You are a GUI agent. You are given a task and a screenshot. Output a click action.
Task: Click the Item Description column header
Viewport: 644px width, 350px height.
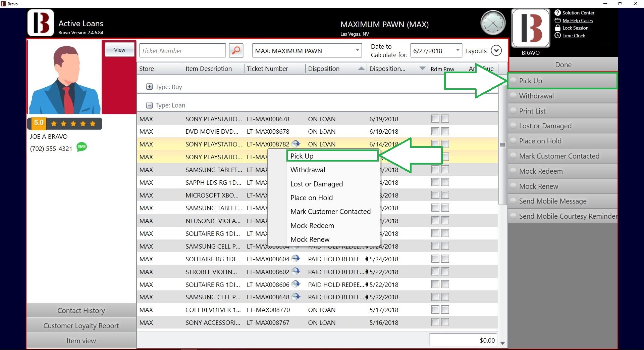[x=214, y=69]
